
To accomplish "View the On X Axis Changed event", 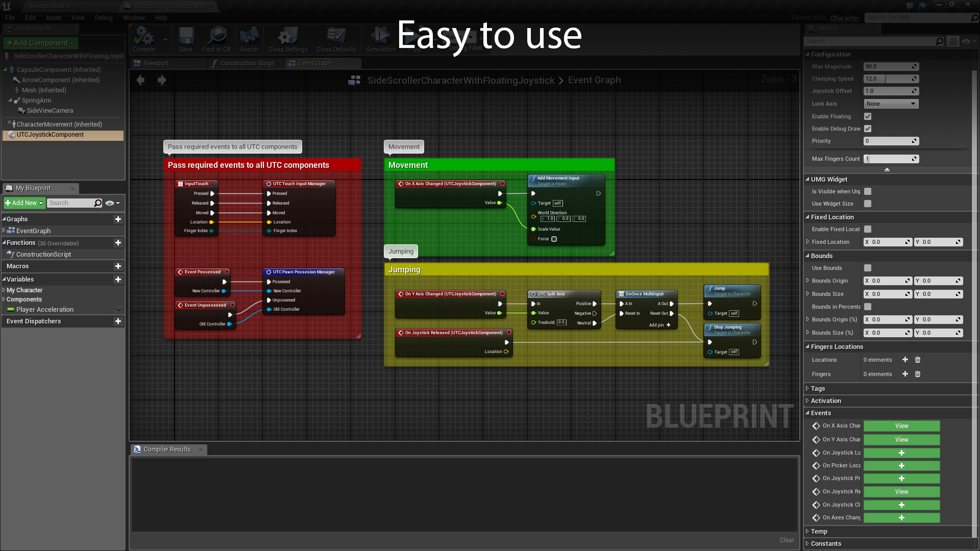I will 901,425.
